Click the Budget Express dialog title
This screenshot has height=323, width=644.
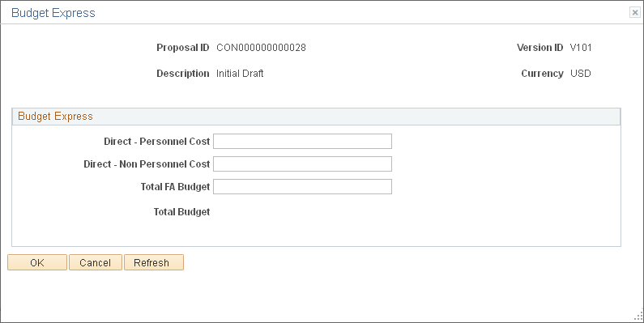pos(53,13)
